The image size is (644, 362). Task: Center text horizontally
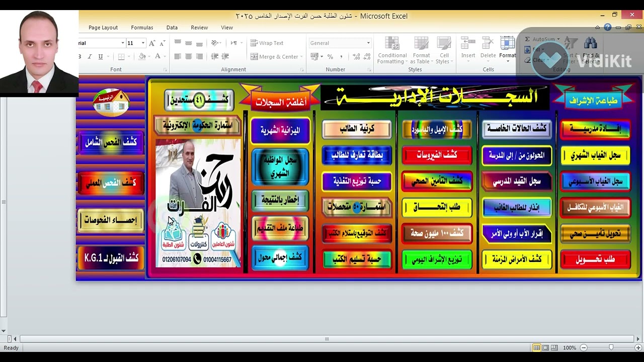click(x=188, y=57)
